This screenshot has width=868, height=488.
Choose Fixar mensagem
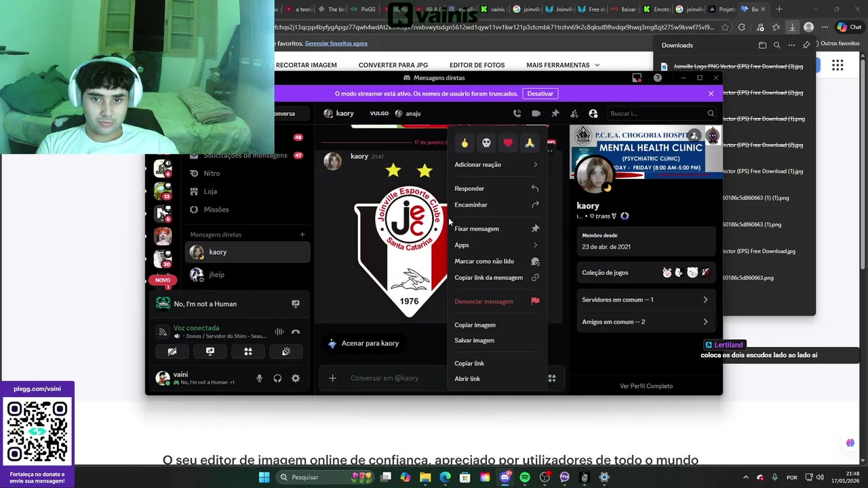pos(496,228)
